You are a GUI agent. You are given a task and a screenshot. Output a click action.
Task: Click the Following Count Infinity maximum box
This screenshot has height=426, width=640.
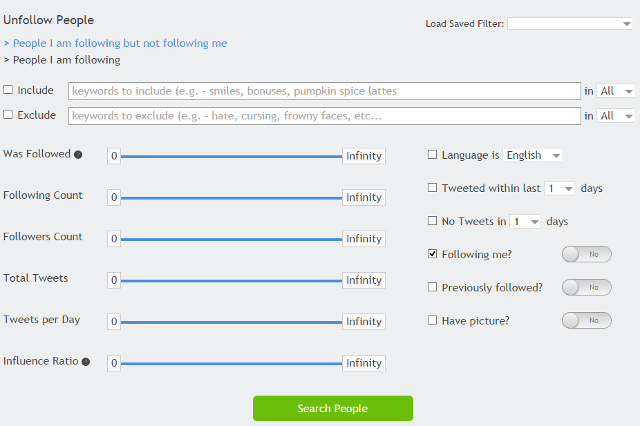(364, 197)
